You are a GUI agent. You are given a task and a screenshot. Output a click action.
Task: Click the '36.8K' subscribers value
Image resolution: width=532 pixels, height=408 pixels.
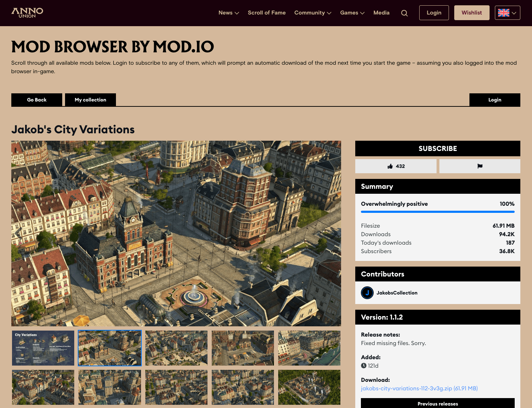point(507,251)
